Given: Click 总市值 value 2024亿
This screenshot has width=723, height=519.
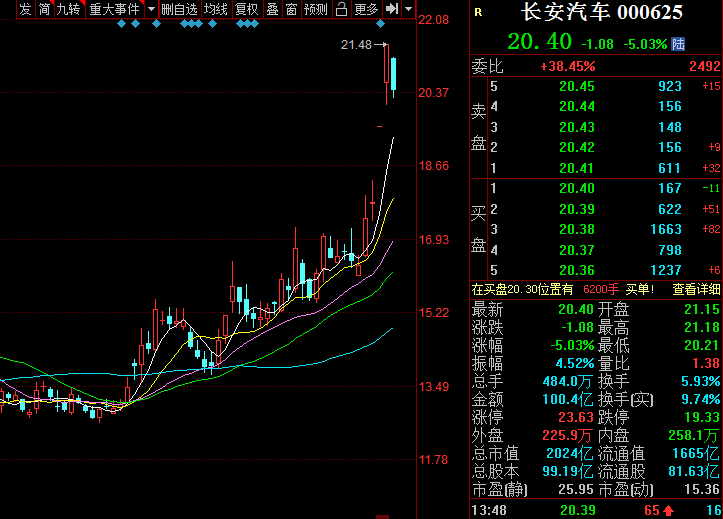Looking at the screenshot, I should point(570,454).
